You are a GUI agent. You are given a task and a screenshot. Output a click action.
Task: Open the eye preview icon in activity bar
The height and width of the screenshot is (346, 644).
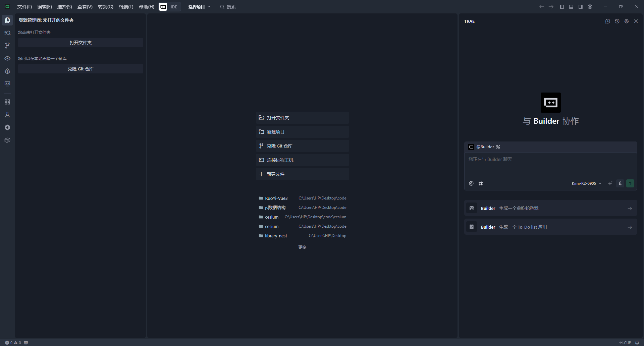[x=7, y=58]
